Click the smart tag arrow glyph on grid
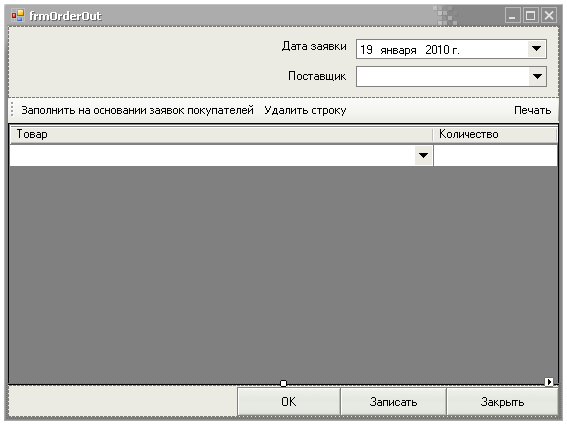The width and height of the screenshot is (567, 424). (549, 382)
